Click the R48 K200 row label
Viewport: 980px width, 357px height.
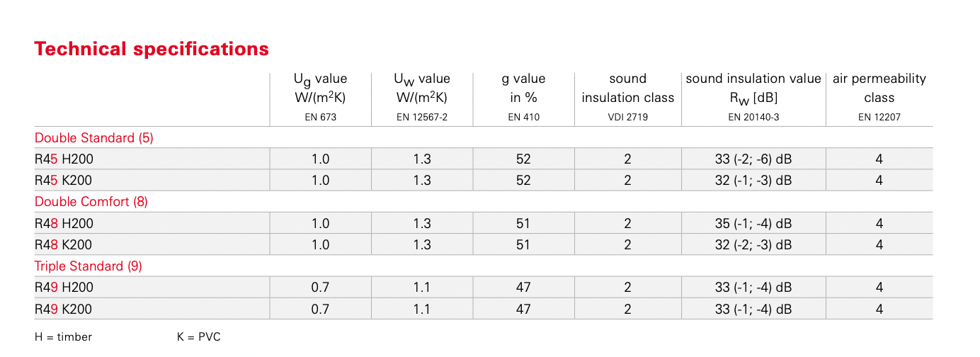64,245
